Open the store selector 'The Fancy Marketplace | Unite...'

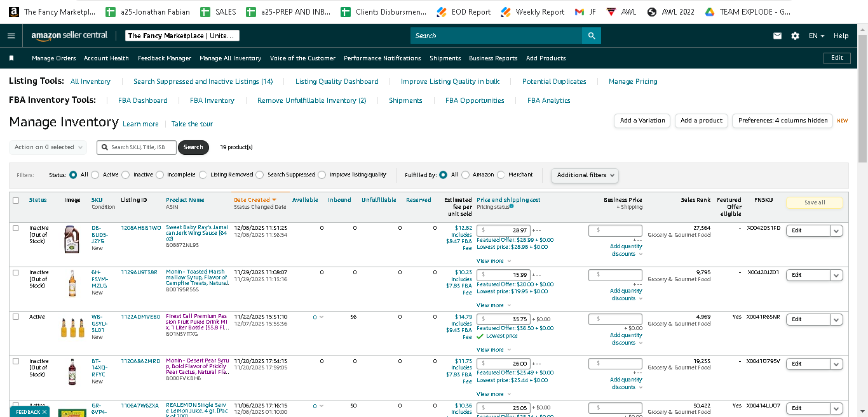(183, 36)
